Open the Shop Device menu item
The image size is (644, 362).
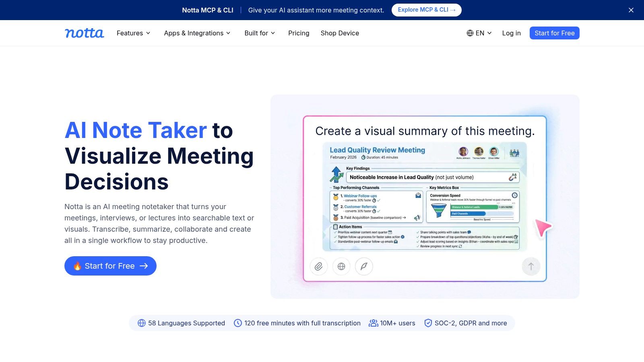[340, 33]
